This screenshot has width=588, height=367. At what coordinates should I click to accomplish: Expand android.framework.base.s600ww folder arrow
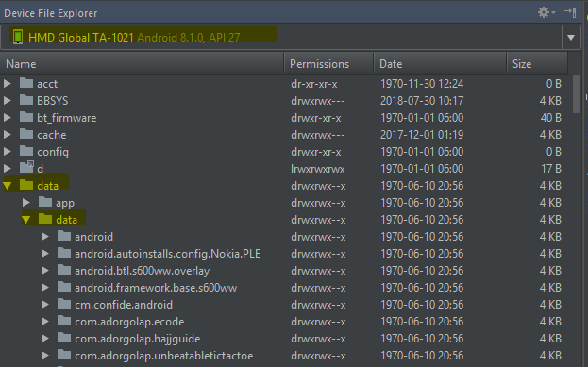pos(45,288)
